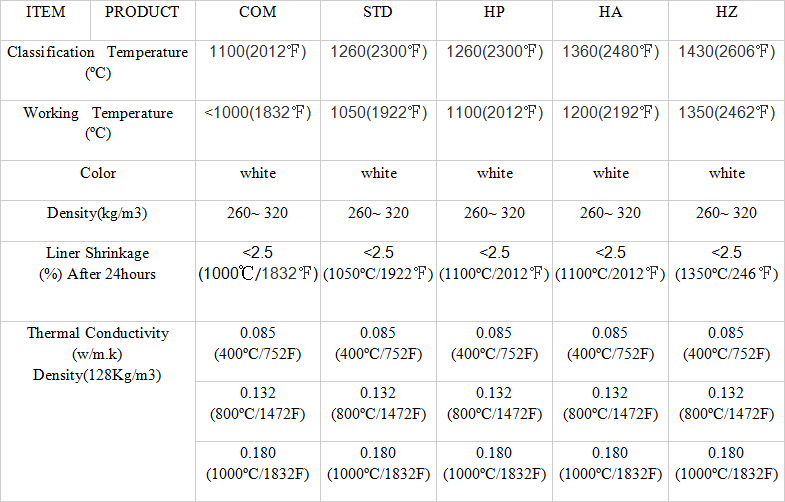Select the HP column header

tap(494, 13)
